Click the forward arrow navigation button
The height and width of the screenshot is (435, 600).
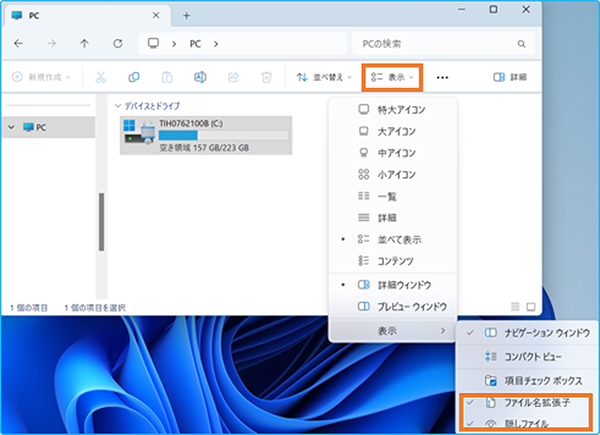point(51,44)
